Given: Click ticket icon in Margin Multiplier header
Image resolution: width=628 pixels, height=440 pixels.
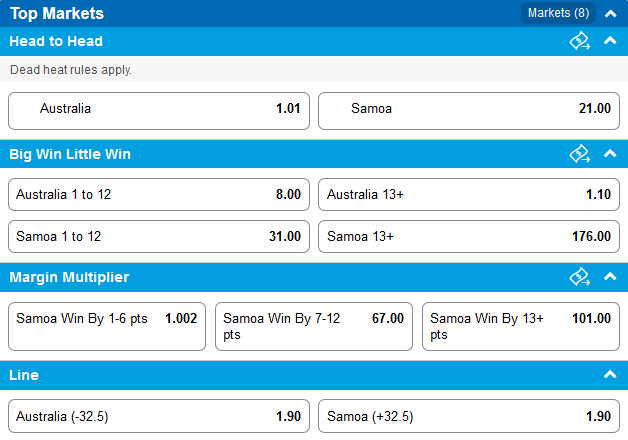Looking at the screenshot, I should coord(580,277).
